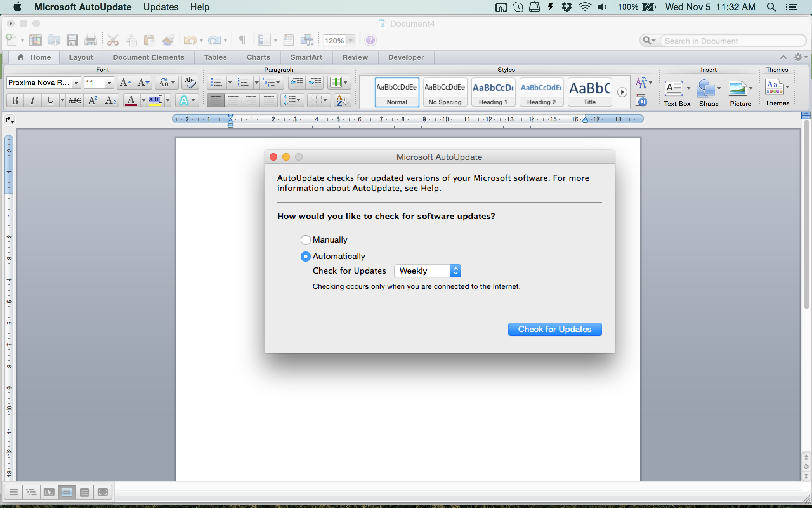812x508 pixels.
Task: Apply Underline formatting
Action: 50,100
